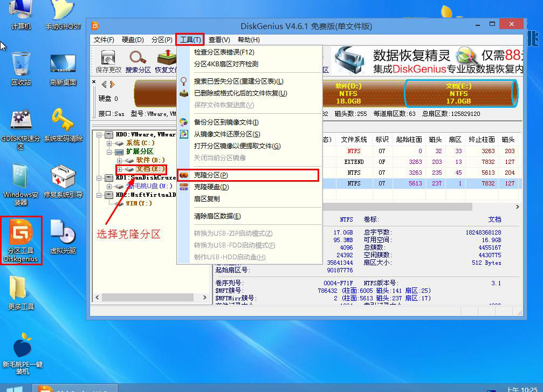The image size is (543, 392).
Task: Select 文档(E:) in the disk tree
Action: pos(150,169)
